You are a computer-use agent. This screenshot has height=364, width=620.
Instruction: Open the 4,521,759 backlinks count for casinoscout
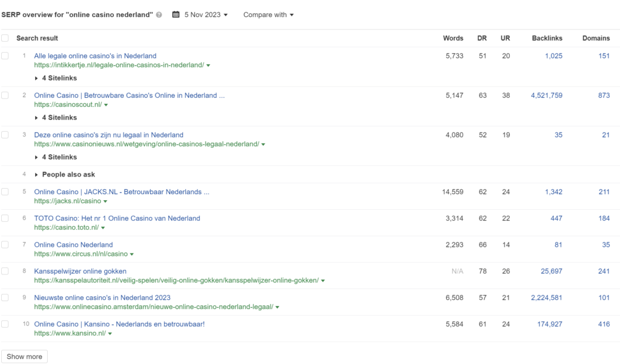click(x=546, y=96)
